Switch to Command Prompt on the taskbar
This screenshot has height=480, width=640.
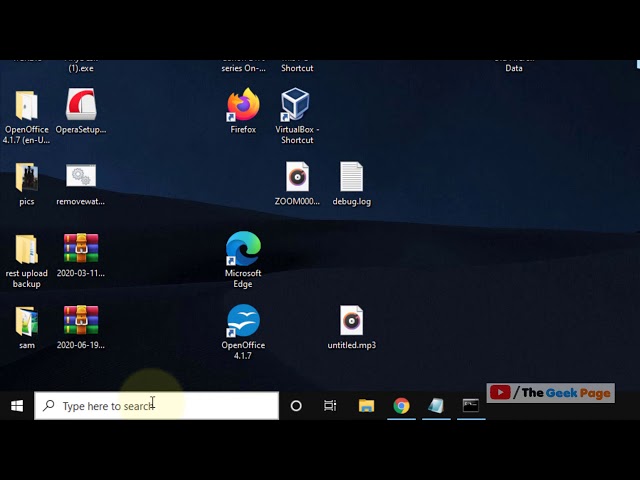click(x=471, y=406)
